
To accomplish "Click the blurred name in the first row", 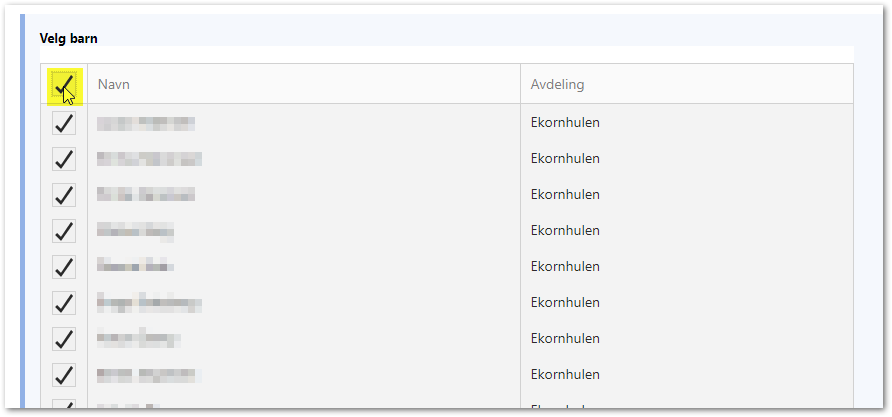I will pyautogui.click(x=146, y=123).
